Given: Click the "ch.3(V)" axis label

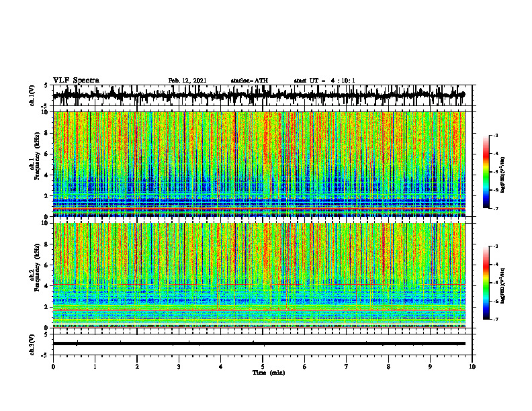Looking at the screenshot, I should point(32,345).
